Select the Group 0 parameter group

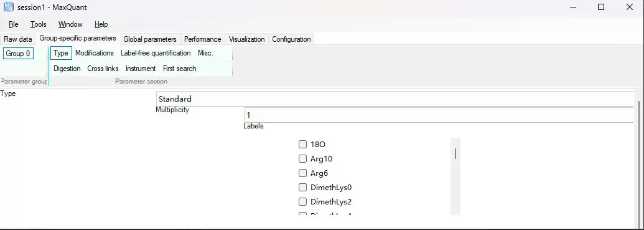click(x=18, y=54)
